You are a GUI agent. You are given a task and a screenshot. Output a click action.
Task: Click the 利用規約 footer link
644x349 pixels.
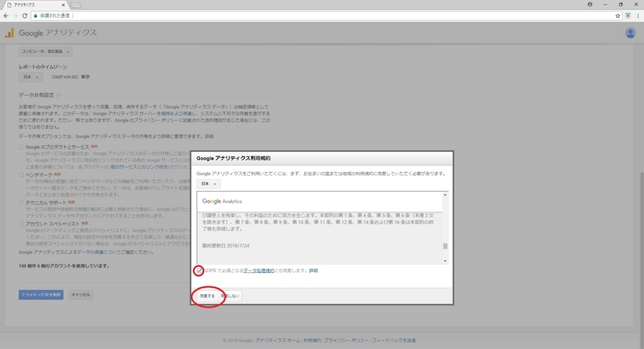tap(312, 340)
